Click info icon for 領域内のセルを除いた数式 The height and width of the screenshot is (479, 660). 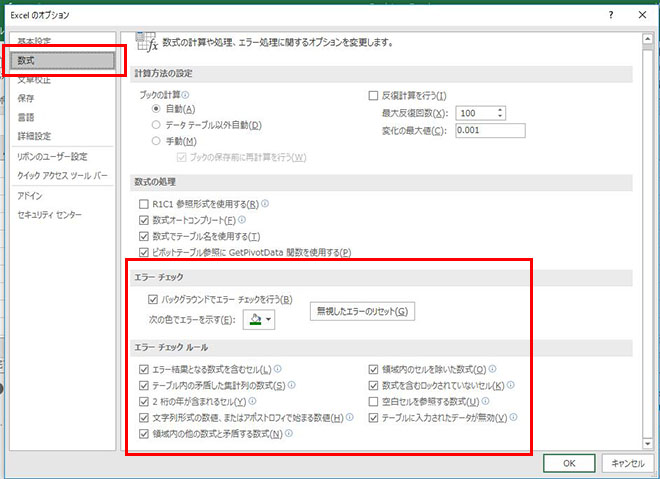click(492, 369)
